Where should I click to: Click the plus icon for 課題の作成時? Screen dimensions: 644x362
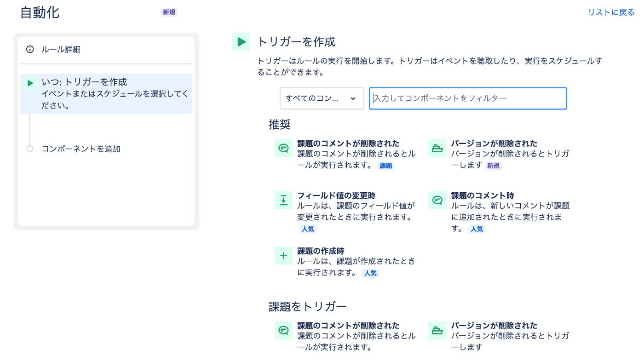pyautogui.click(x=283, y=256)
